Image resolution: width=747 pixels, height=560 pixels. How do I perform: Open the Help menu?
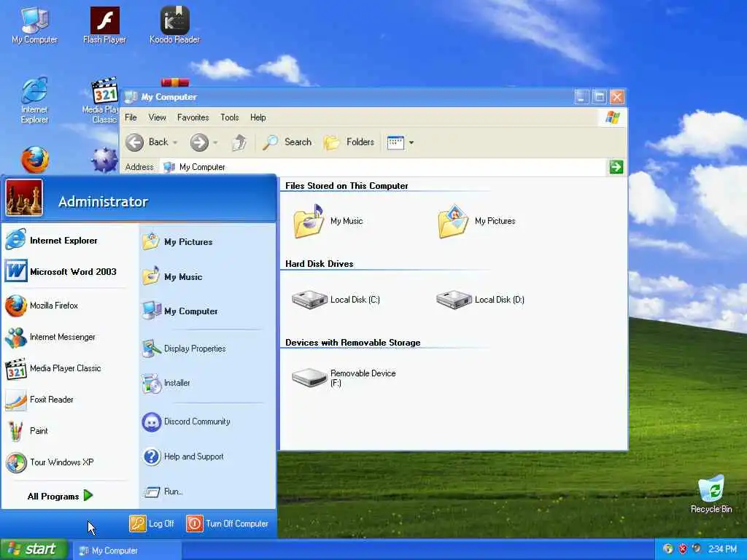click(x=258, y=117)
